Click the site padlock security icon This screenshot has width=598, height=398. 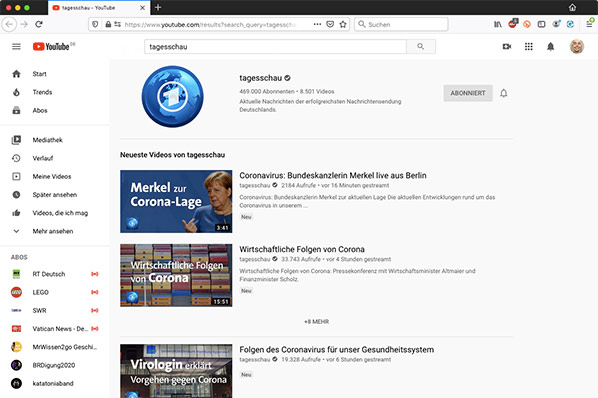coord(108,24)
